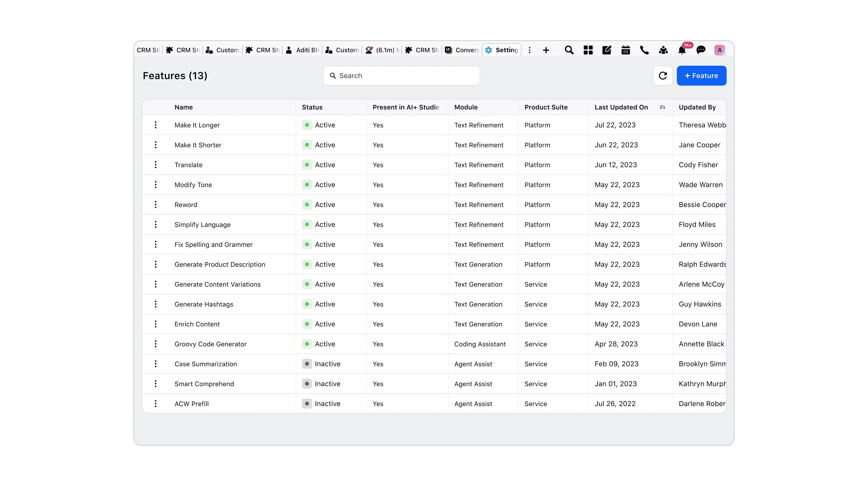
Task: Switch to the Settings tab
Action: pos(501,50)
